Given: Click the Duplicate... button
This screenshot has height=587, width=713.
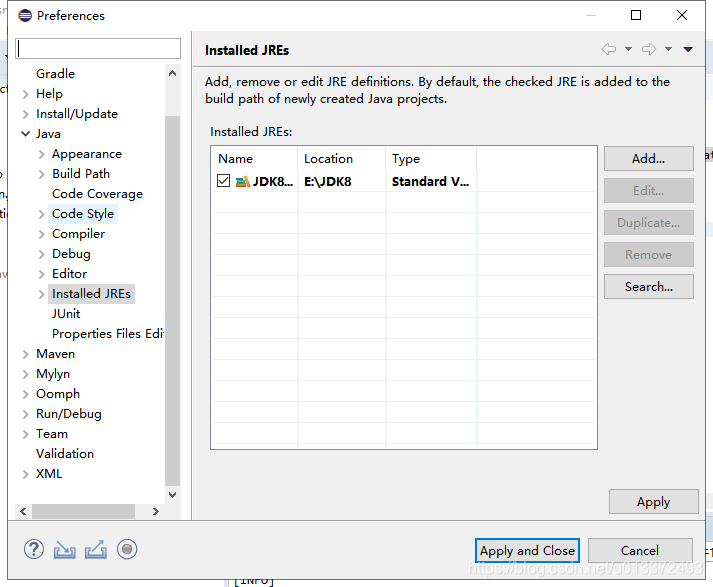Looking at the screenshot, I should pyautogui.click(x=648, y=223).
